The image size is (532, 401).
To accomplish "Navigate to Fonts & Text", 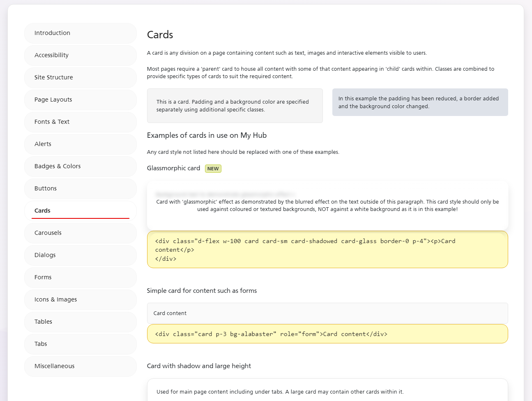I will pyautogui.click(x=80, y=122).
